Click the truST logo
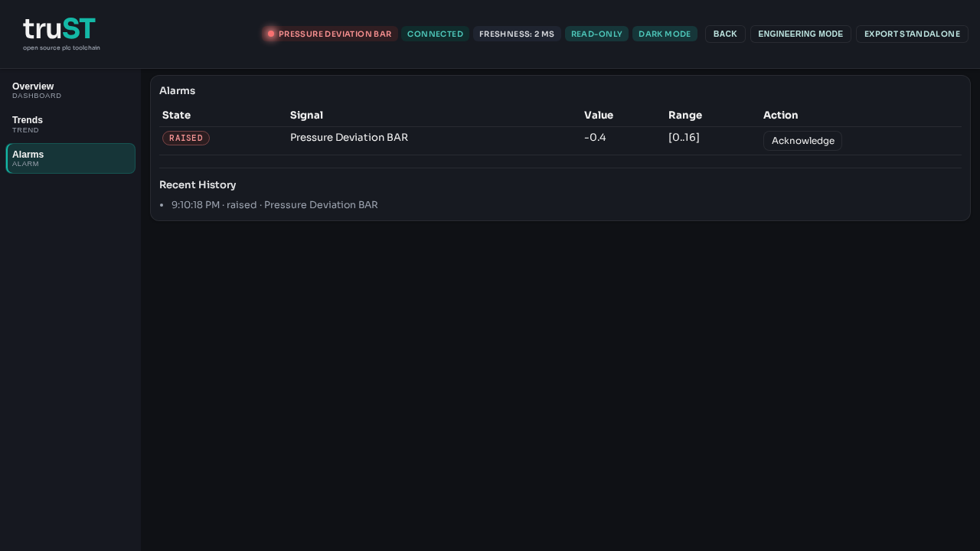980x551 pixels. (61, 34)
